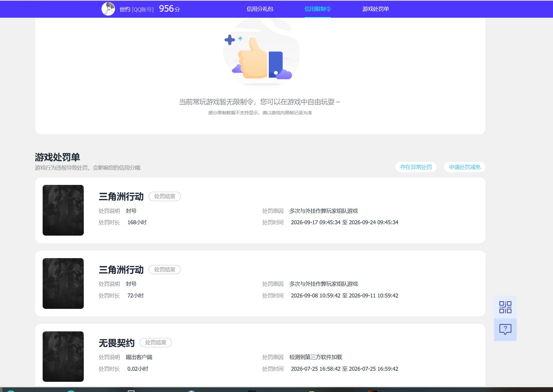
Task: Click the 956分 credit score
Action: point(169,9)
